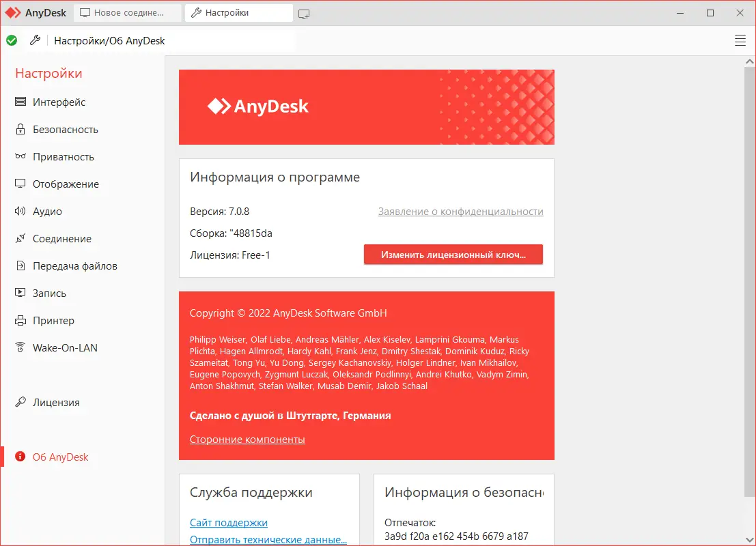Open Передача файлов settings

point(74,266)
